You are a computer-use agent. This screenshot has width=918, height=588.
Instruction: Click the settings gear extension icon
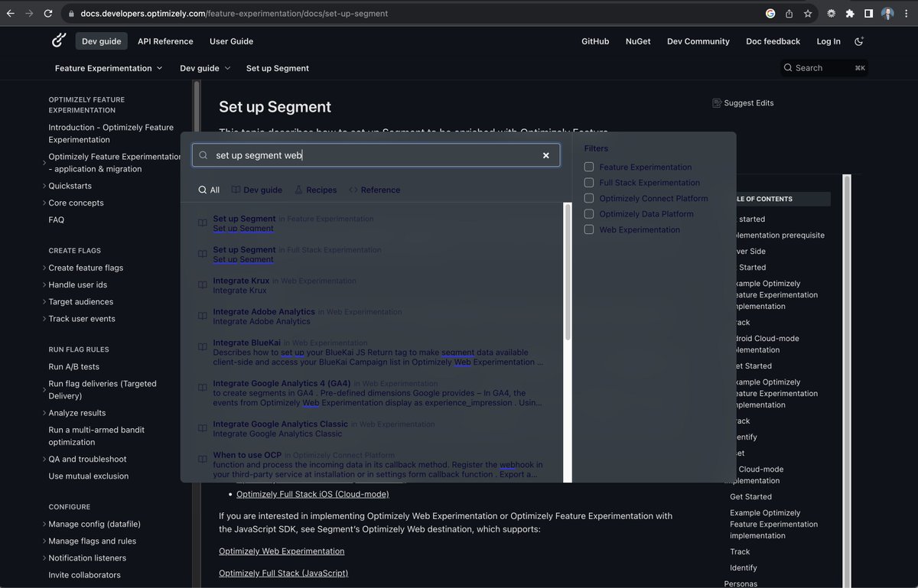[x=832, y=14]
